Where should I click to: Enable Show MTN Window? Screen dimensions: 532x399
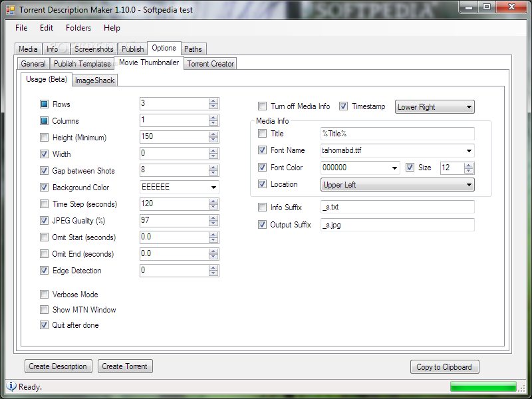coord(44,309)
